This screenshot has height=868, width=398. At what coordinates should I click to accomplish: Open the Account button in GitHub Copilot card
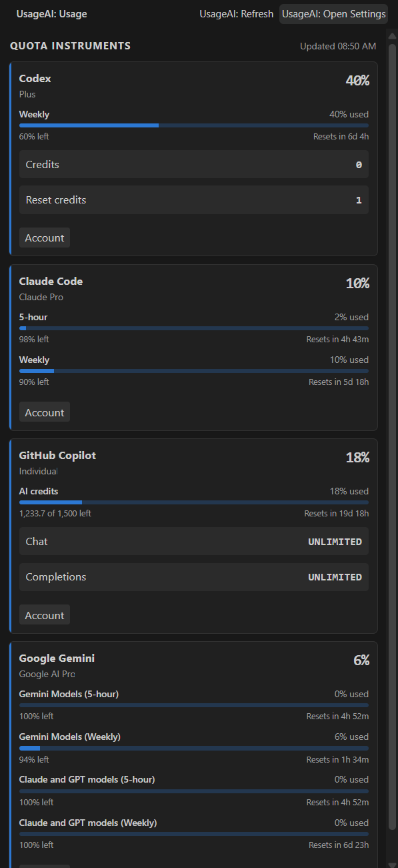coord(45,615)
